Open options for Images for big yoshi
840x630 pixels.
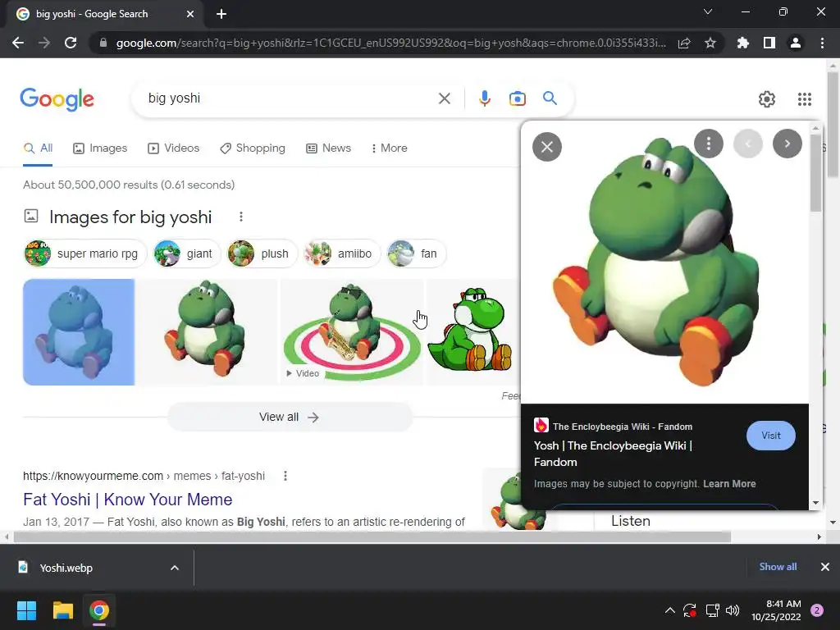click(x=241, y=217)
